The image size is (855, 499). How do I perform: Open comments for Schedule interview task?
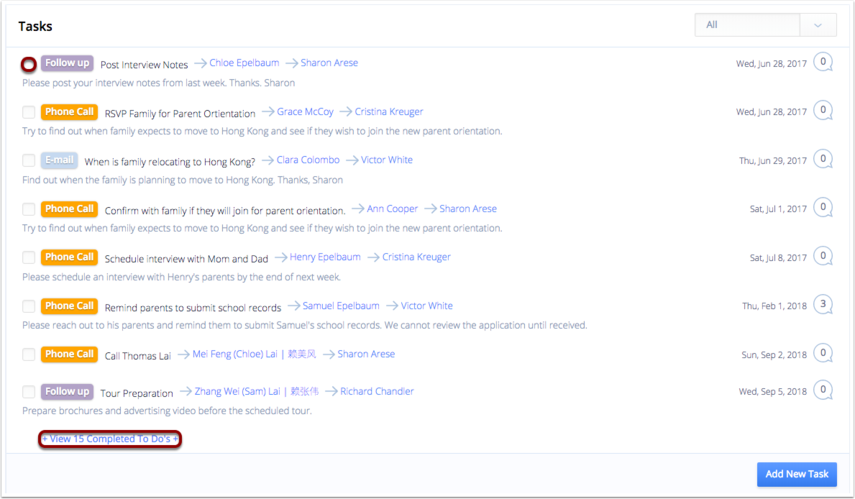pos(823,256)
